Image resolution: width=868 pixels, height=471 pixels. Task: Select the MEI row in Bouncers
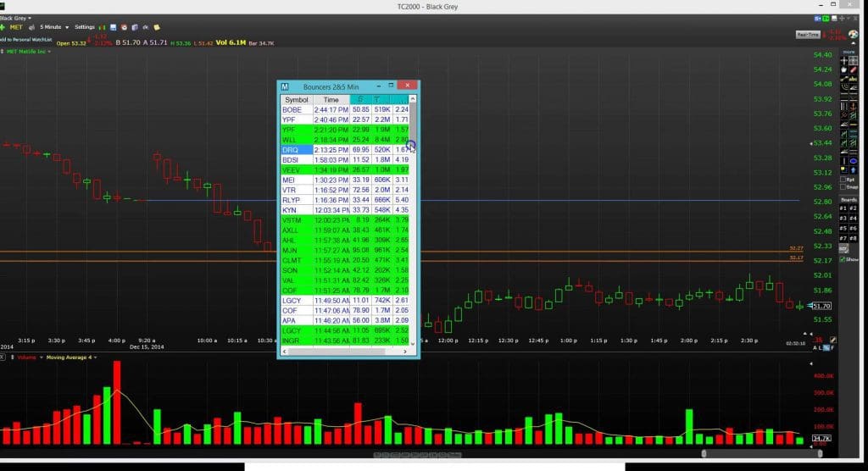[345, 180]
